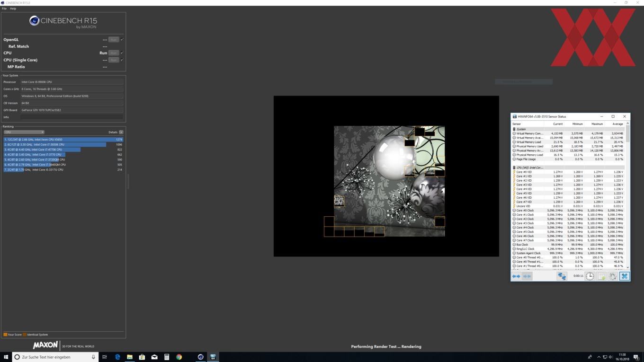Click the Windows taskbar search box

click(x=54, y=357)
